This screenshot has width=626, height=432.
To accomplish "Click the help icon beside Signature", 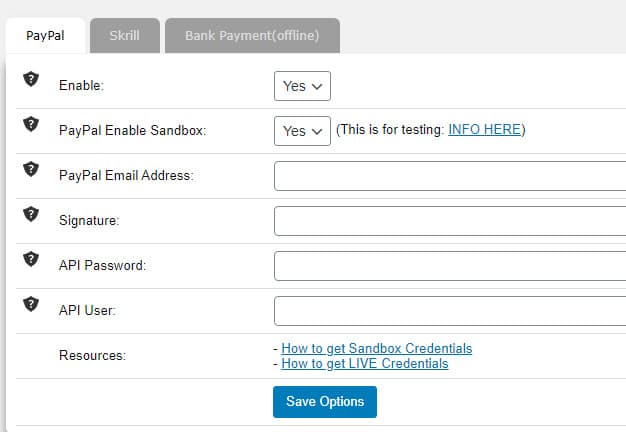I will point(31,214).
